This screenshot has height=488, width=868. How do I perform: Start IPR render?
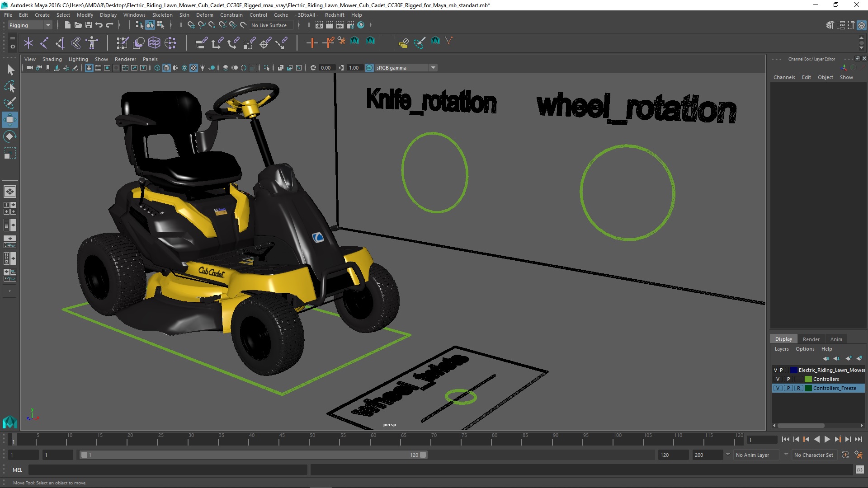click(x=340, y=25)
